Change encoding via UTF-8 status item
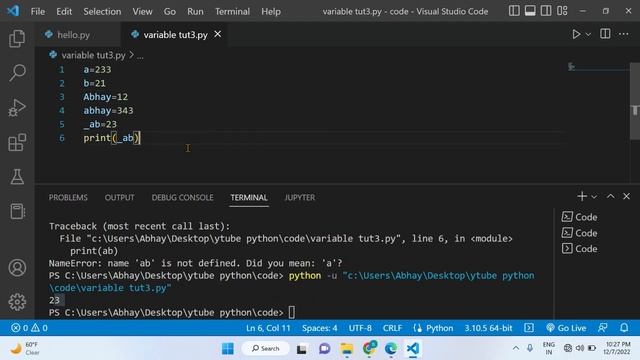 (360, 328)
